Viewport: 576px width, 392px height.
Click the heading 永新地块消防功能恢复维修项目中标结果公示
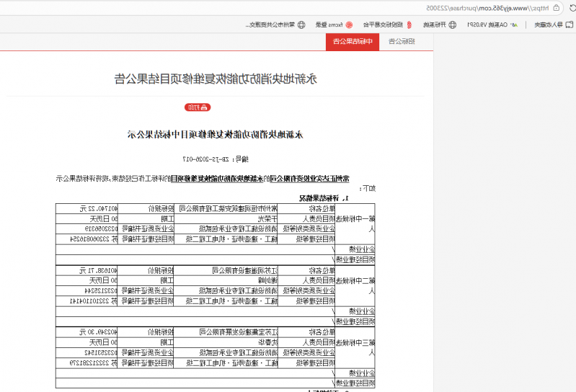pyautogui.click(x=215, y=135)
